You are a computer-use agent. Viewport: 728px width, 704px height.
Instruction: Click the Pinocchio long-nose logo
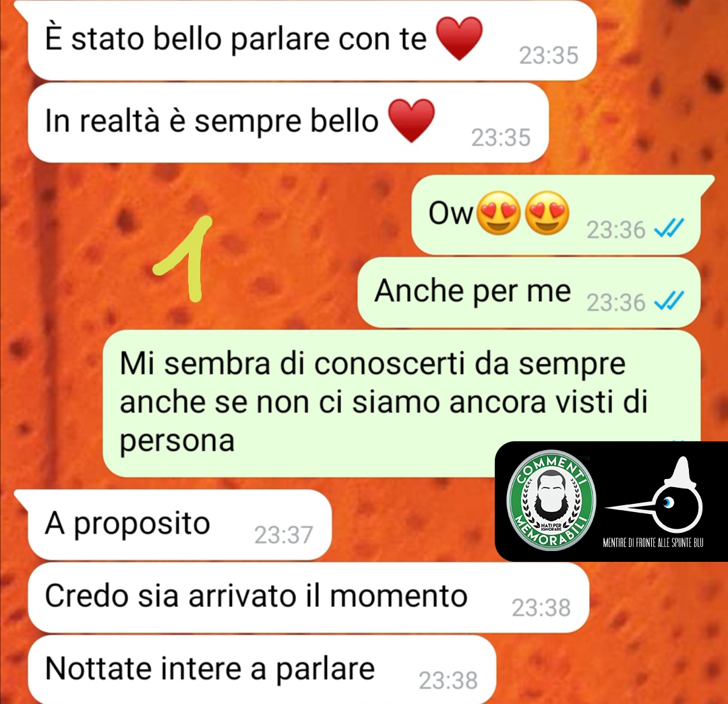pyautogui.click(x=654, y=497)
